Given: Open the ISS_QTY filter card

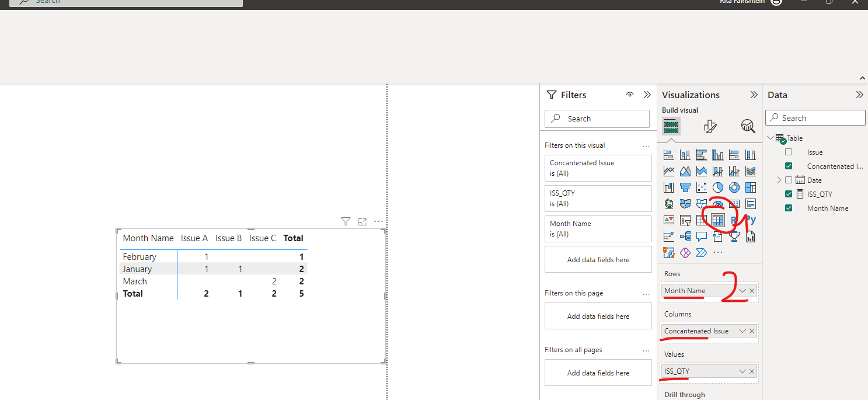Looking at the screenshot, I should click(x=598, y=199).
